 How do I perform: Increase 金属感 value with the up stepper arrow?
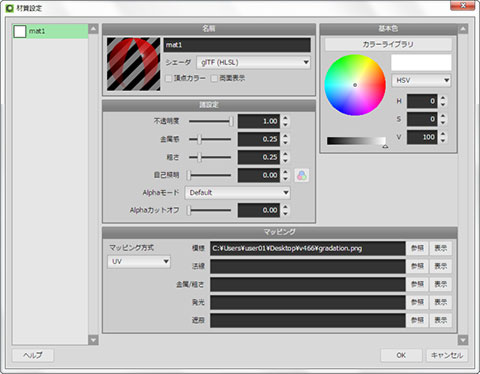tap(285, 136)
